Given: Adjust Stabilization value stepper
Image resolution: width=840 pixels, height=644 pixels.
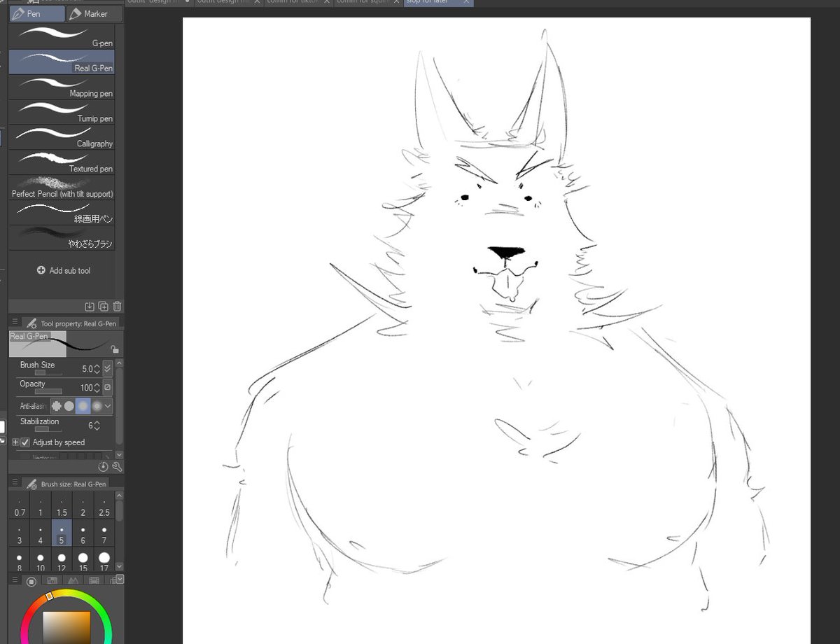Looking at the screenshot, I should 97,425.
